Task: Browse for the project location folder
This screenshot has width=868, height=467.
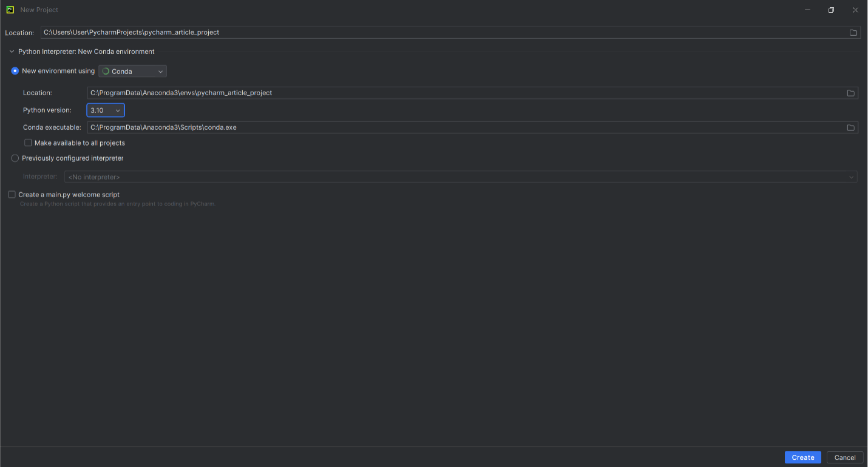Action: (853, 32)
